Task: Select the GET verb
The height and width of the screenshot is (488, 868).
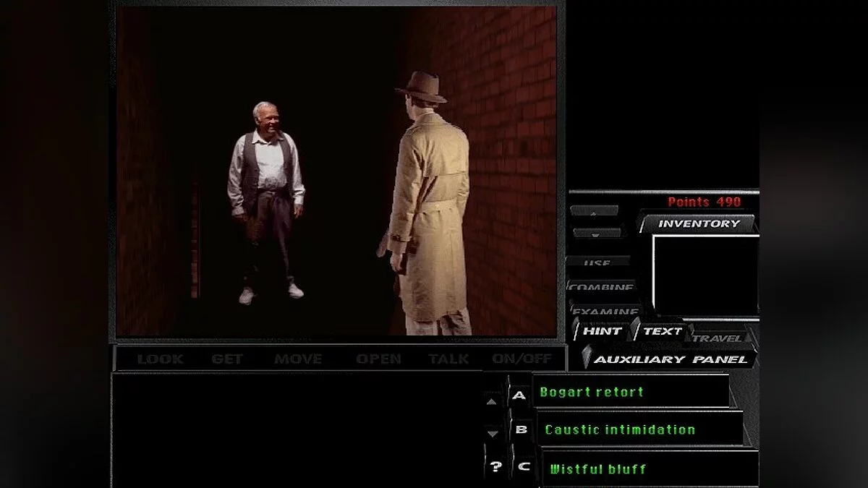Action: (227, 359)
